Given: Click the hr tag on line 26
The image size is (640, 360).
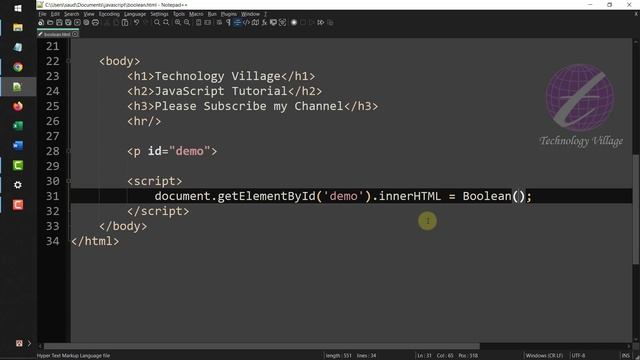Looking at the screenshot, I should click(x=144, y=121).
